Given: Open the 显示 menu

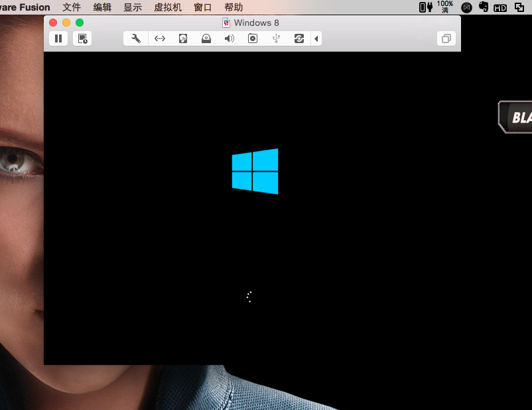Looking at the screenshot, I should [x=133, y=7].
